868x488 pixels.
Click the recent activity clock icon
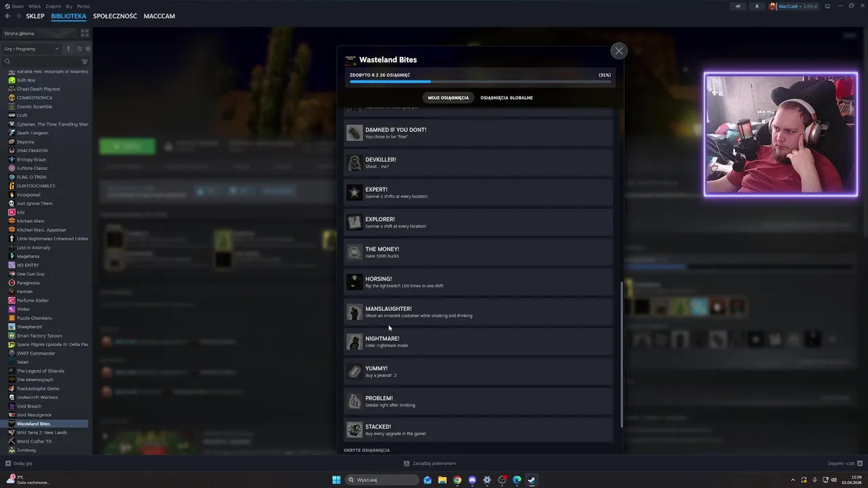[x=79, y=49]
